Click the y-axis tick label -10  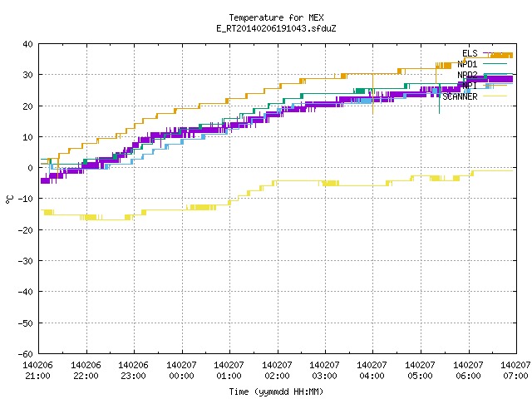tap(26, 199)
